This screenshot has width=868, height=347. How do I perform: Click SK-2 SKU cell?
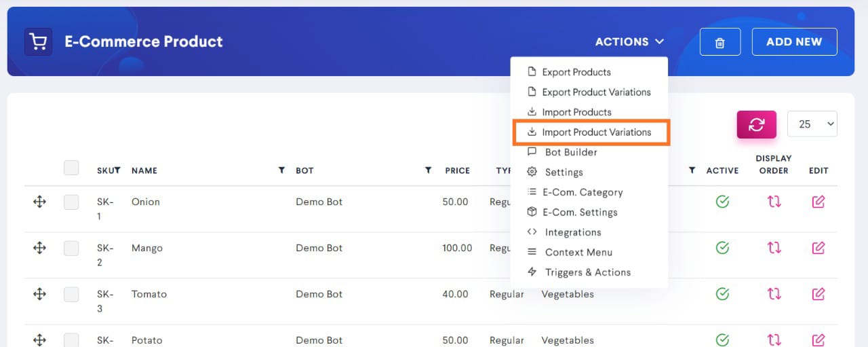[104, 255]
